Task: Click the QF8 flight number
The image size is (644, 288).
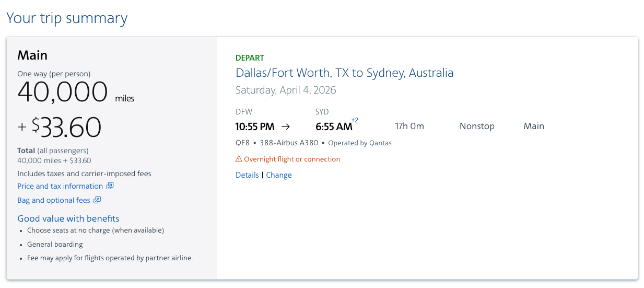Action: click(x=243, y=143)
